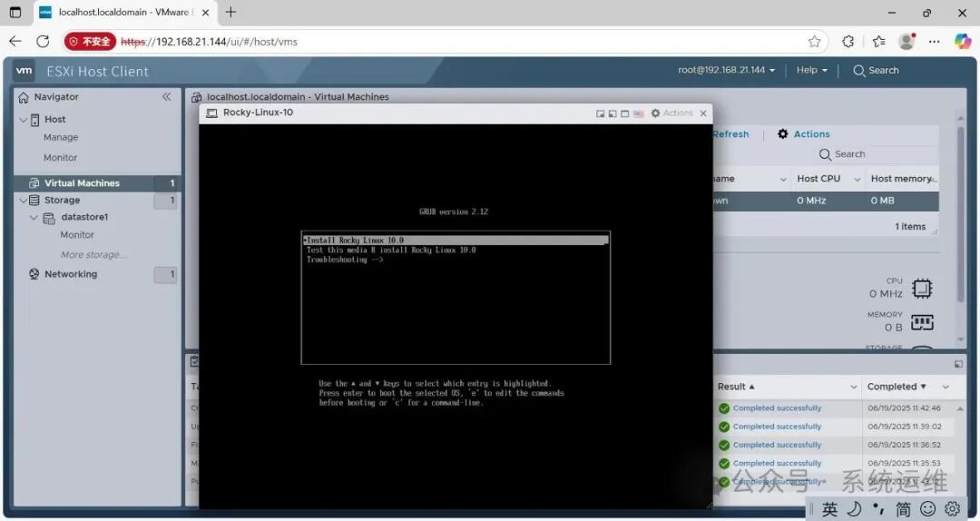Open the Actions menu in VM toolbar

point(811,133)
